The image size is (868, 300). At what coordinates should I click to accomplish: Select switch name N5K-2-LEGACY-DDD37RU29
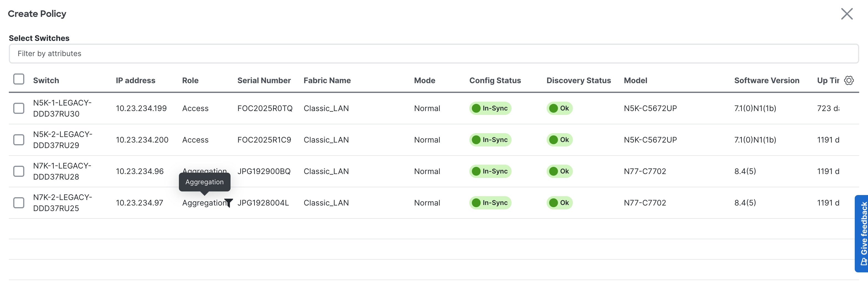tap(63, 140)
